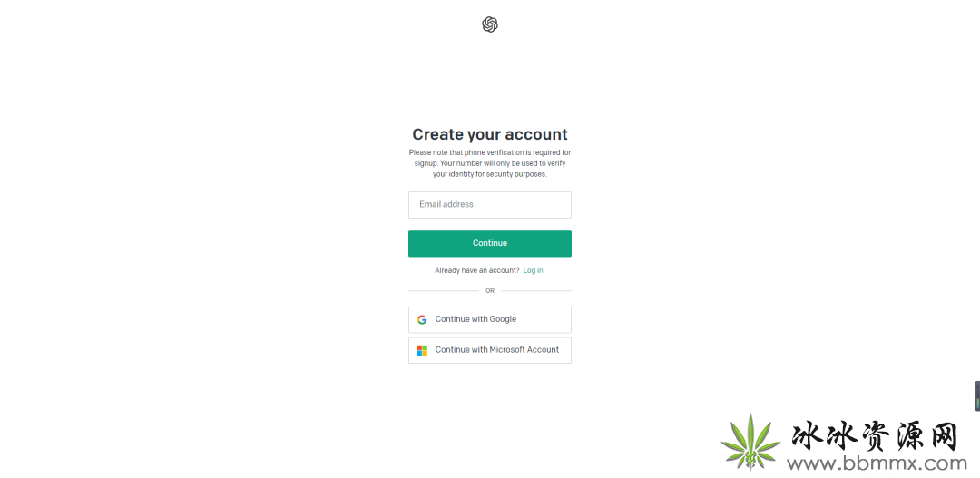The height and width of the screenshot is (478, 980).
Task: Click the green Continue button
Action: click(490, 244)
